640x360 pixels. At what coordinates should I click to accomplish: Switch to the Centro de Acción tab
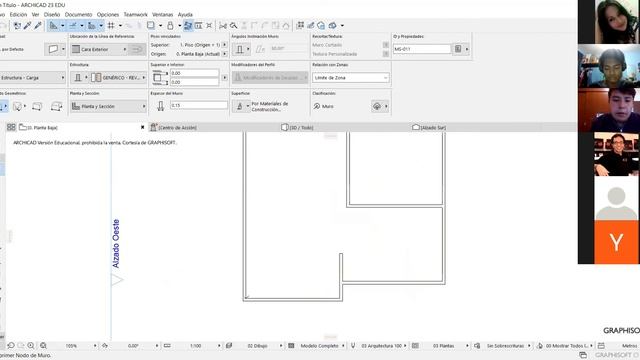click(173, 127)
